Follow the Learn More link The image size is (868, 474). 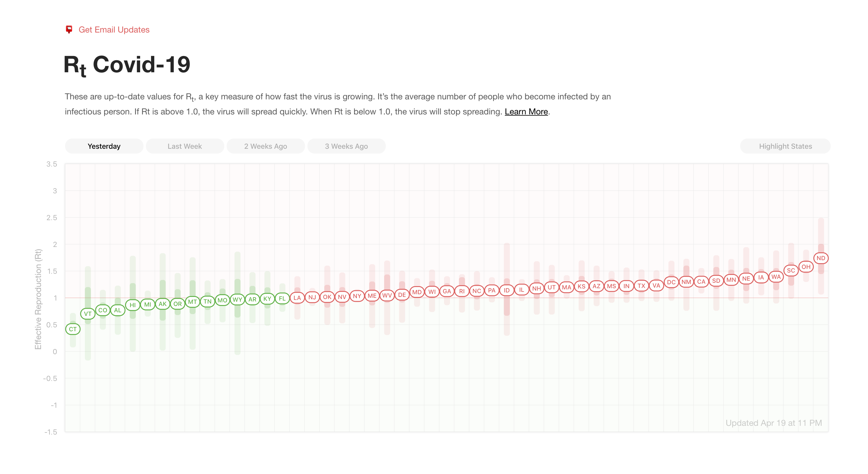coord(526,111)
